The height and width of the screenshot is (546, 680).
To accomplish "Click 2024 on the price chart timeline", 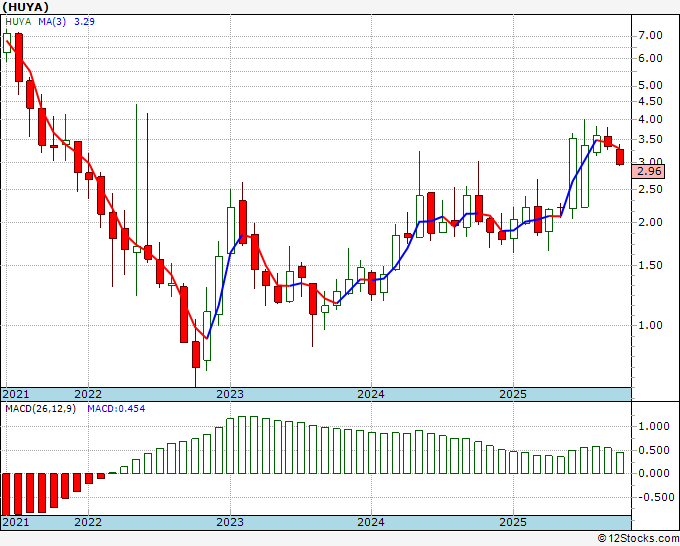I will pyautogui.click(x=371, y=394).
